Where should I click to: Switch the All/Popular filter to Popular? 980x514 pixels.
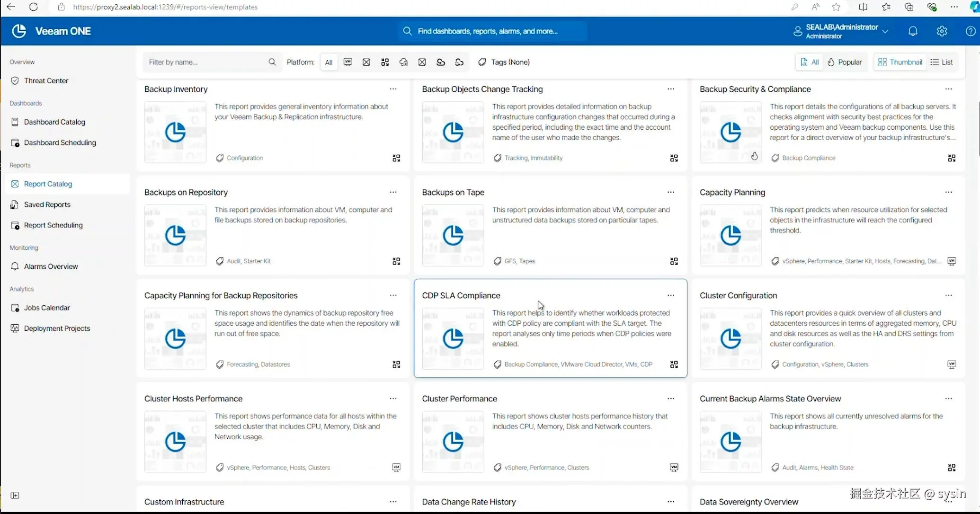tap(845, 62)
